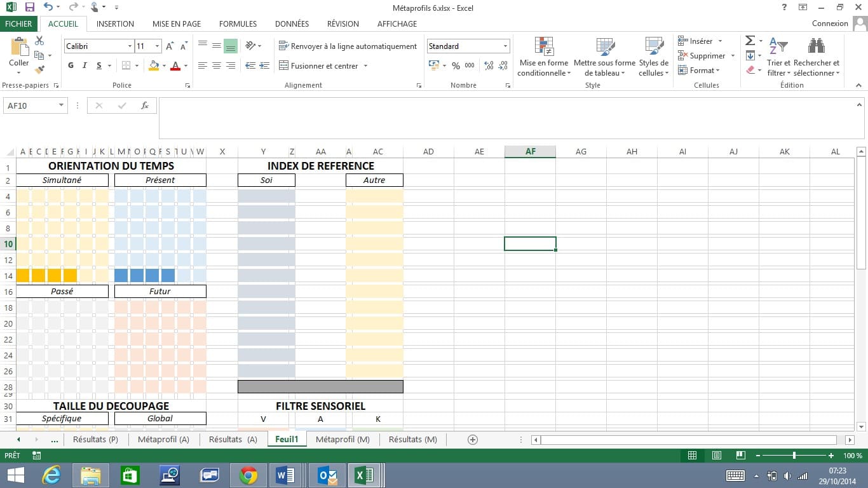Open the Standard number format dropdown
Image resolution: width=868 pixels, height=488 pixels.
[x=506, y=46]
